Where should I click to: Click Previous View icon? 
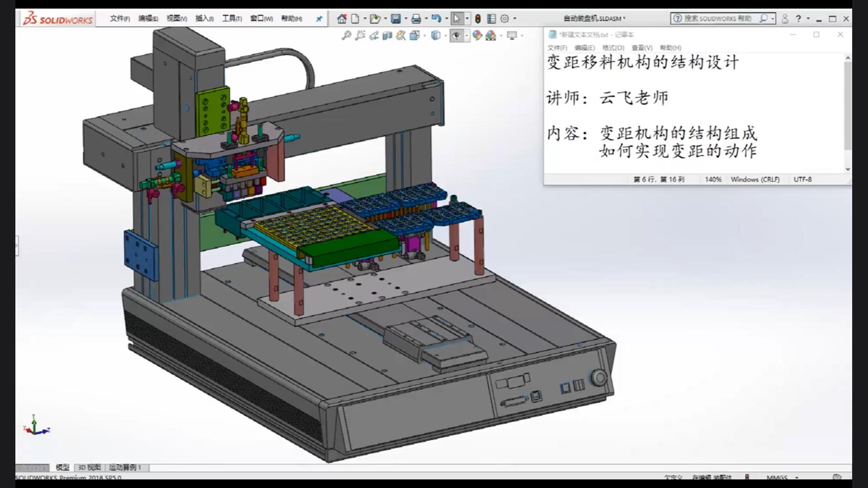point(373,35)
